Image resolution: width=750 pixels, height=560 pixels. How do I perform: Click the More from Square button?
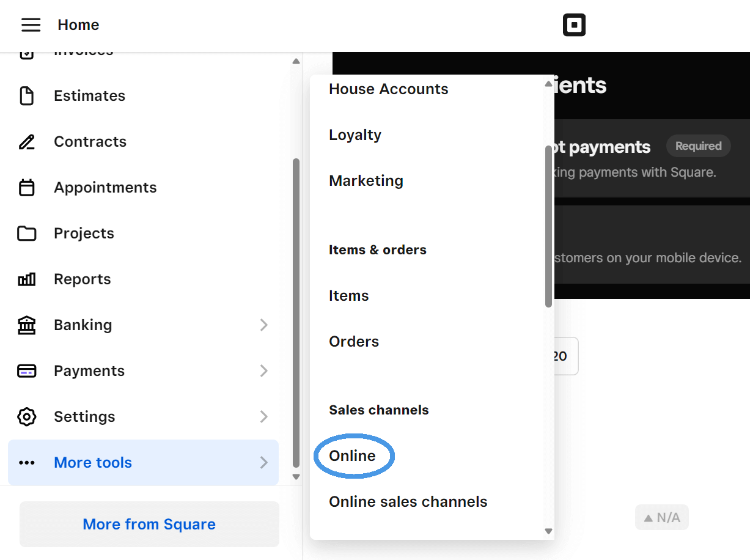pos(149,524)
